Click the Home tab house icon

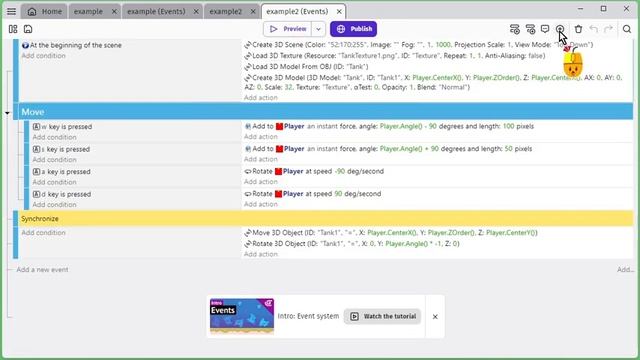click(32, 11)
